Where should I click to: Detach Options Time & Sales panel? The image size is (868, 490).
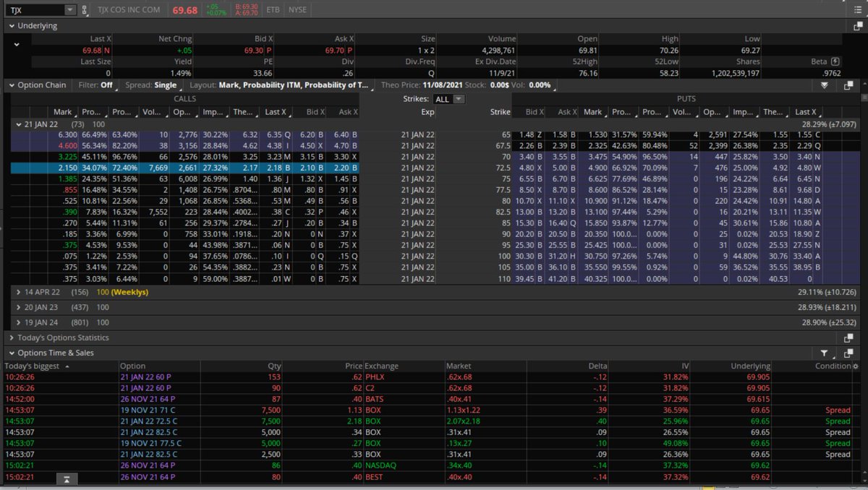click(x=849, y=353)
